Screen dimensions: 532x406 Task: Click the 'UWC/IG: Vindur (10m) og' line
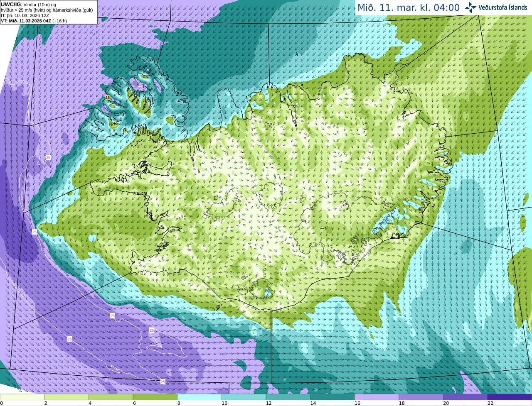[28, 4]
